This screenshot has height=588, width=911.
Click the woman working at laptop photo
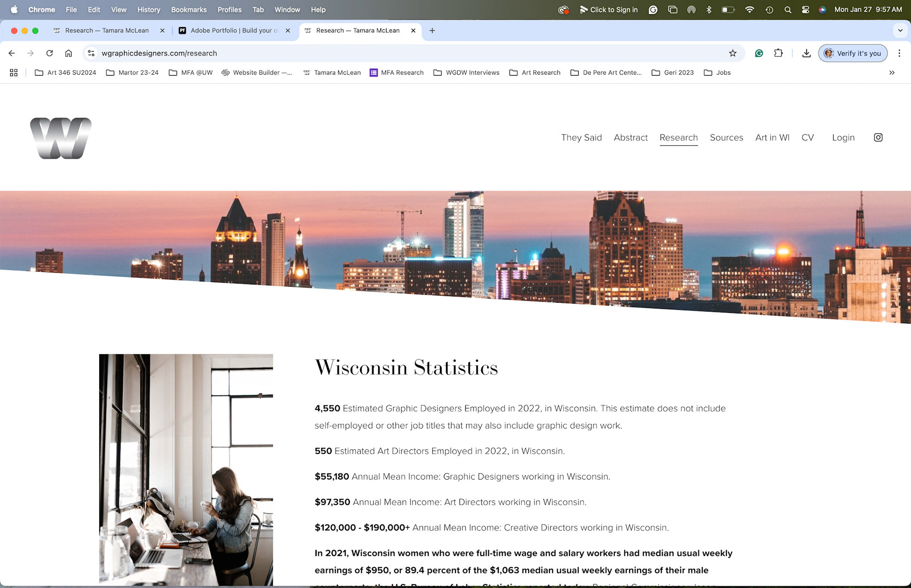(x=186, y=469)
